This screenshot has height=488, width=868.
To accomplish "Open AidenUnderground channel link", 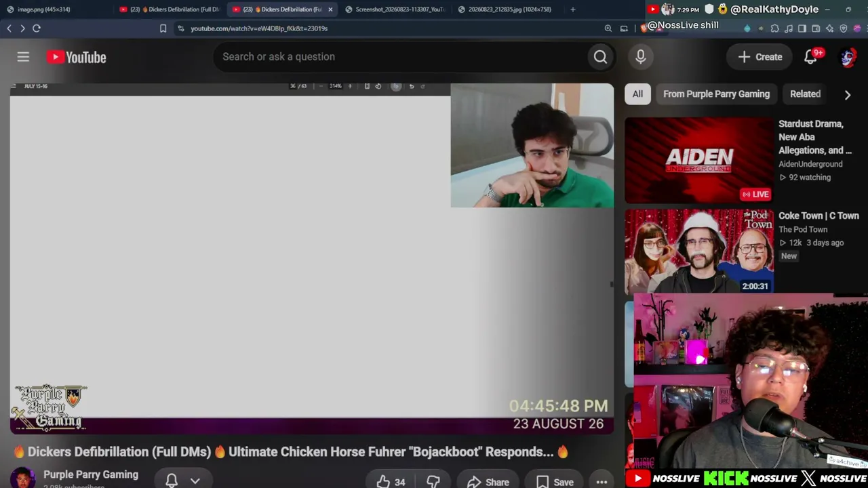I will click(810, 164).
